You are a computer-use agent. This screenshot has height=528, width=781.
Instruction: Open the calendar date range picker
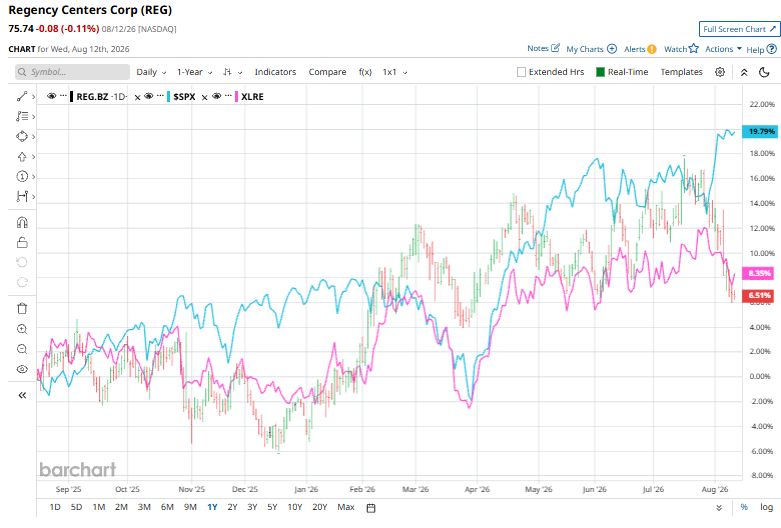pyautogui.click(x=371, y=508)
